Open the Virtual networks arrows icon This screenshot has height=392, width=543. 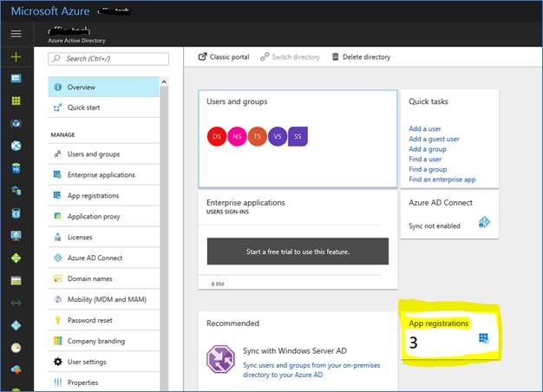point(16,303)
